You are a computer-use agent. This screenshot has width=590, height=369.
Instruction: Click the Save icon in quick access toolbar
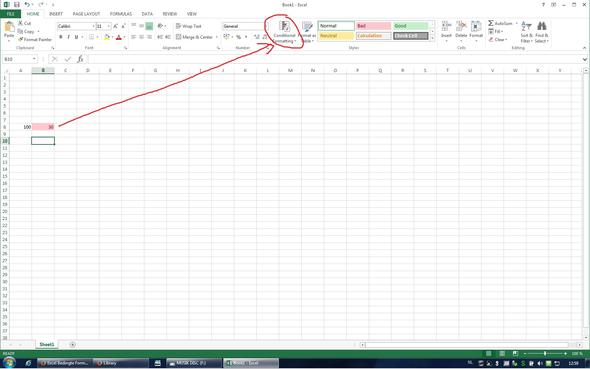(17, 5)
